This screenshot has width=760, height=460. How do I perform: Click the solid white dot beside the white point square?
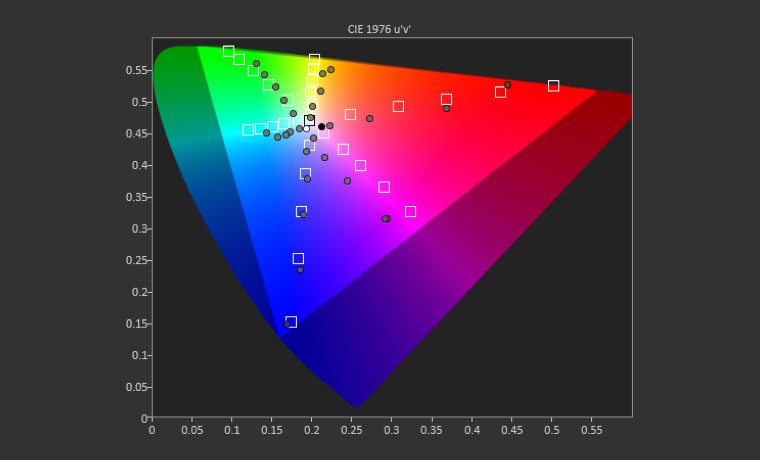point(306,128)
